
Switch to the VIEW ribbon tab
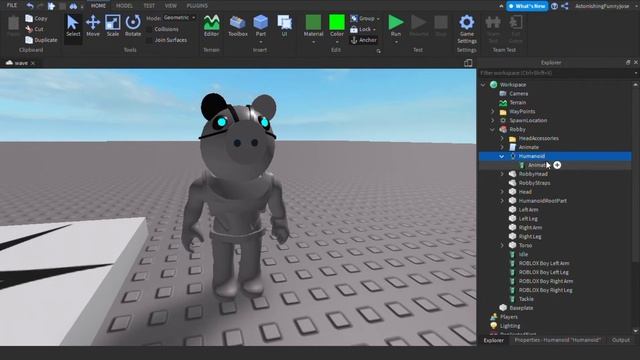[x=171, y=6]
